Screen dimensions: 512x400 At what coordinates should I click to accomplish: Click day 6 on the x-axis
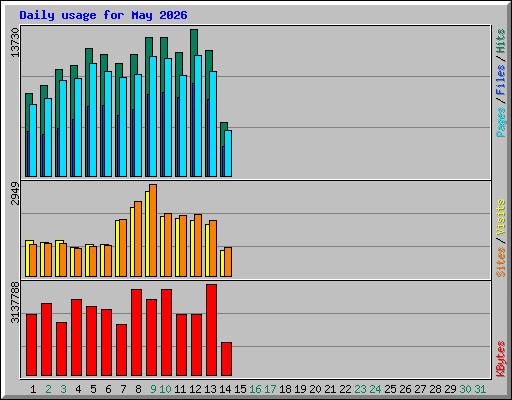(x=108, y=389)
